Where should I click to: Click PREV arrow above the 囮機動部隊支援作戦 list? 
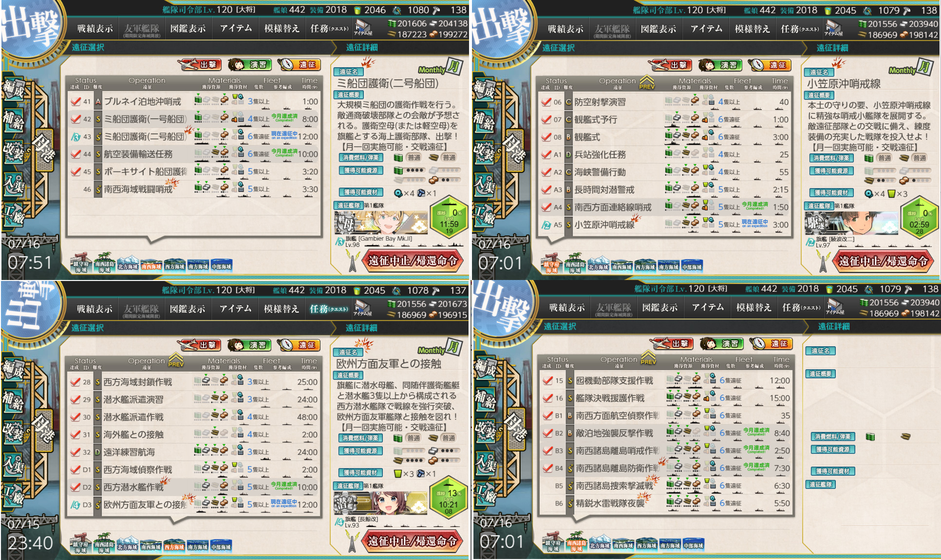pyautogui.click(x=648, y=358)
